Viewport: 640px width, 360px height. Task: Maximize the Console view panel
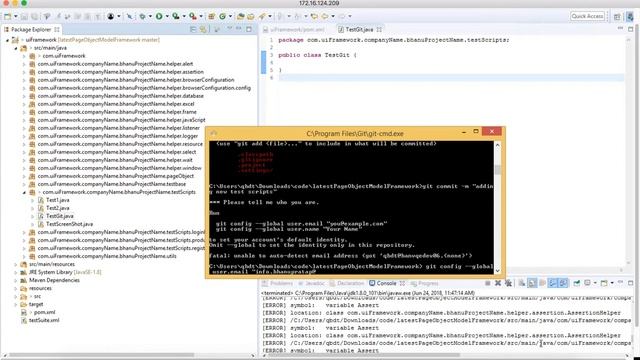click(x=631, y=283)
